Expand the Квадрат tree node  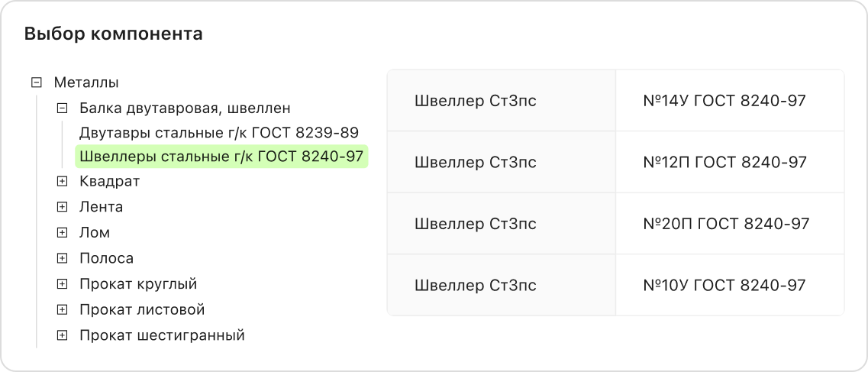tap(62, 182)
